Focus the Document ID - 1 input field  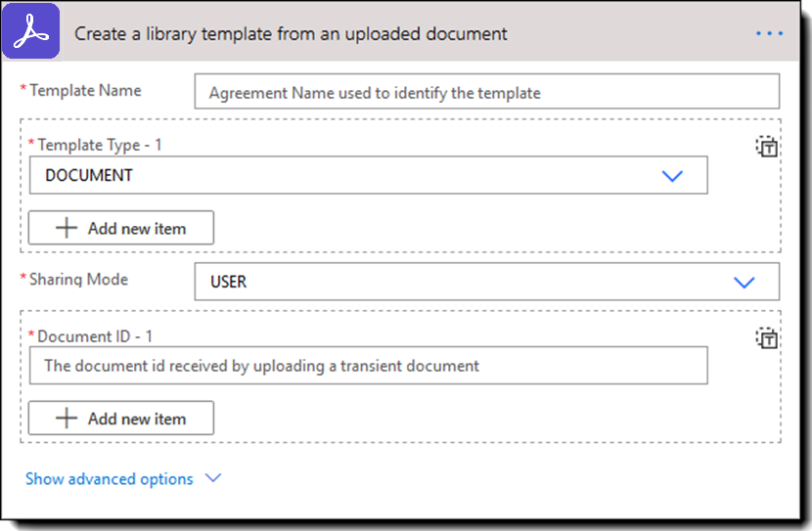[368, 367]
